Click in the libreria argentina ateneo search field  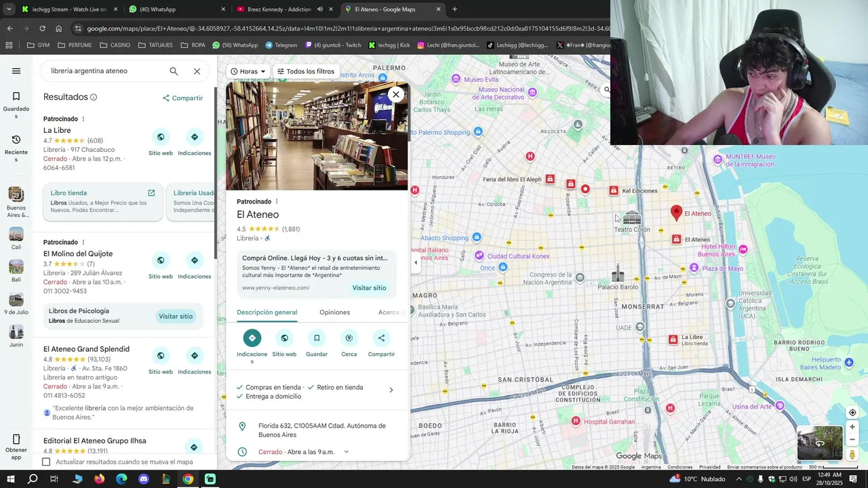[x=105, y=71]
